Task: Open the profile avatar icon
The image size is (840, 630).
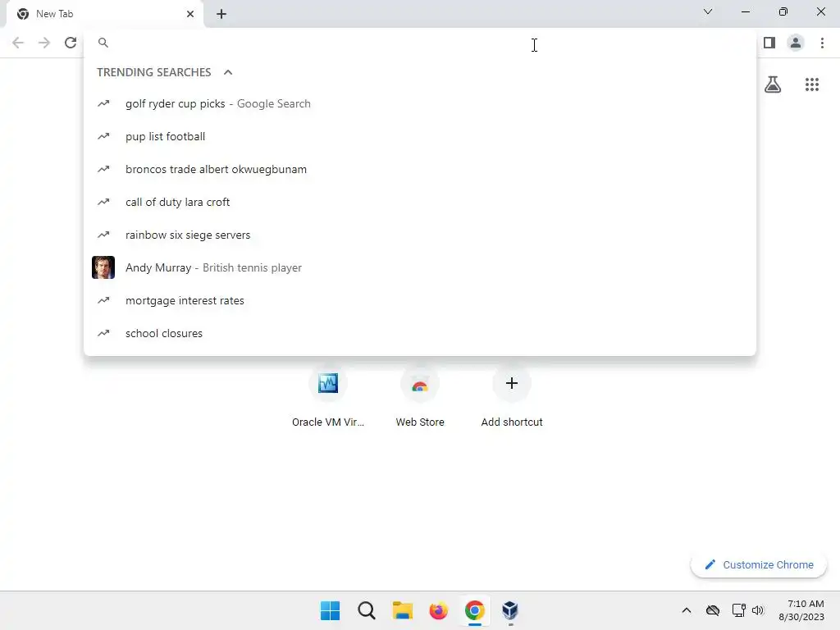Action: pyautogui.click(x=796, y=43)
